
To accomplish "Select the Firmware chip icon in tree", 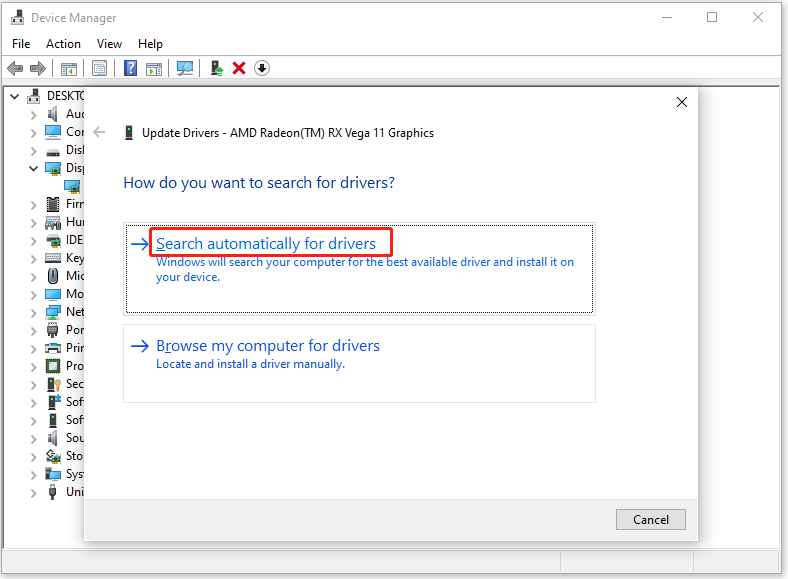I will pyautogui.click(x=53, y=204).
